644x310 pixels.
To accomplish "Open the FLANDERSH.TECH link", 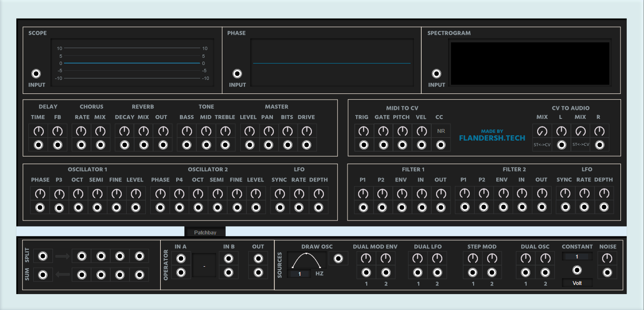I will pos(492,138).
